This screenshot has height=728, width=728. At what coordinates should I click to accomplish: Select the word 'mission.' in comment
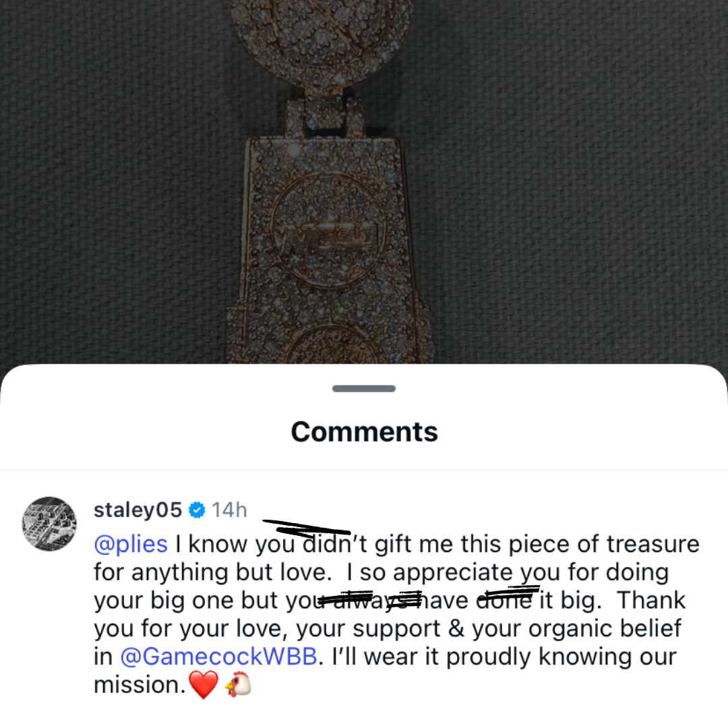140,685
